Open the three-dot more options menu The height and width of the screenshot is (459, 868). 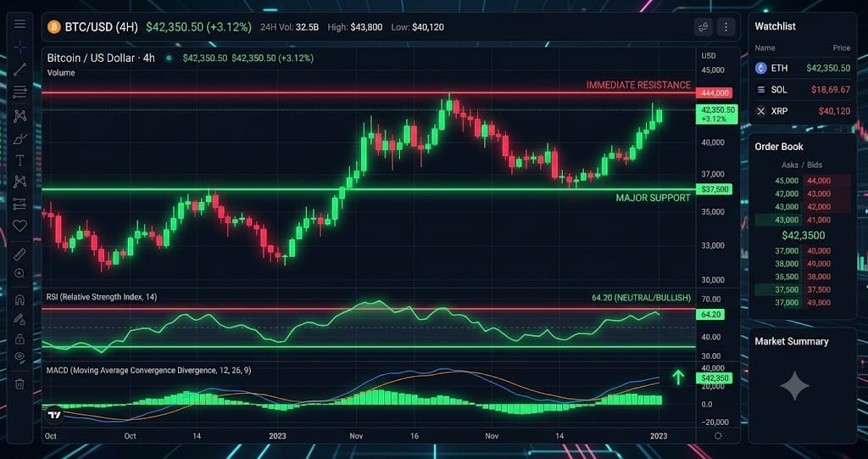click(726, 26)
